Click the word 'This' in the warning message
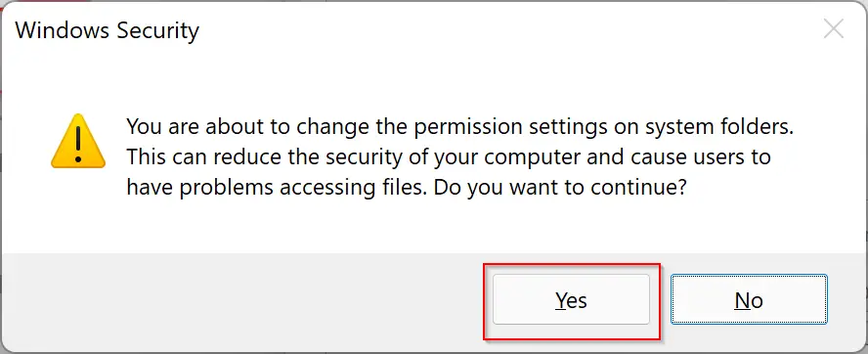Image resolution: width=868 pixels, height=354 pixels. click(x=146, y=156)
